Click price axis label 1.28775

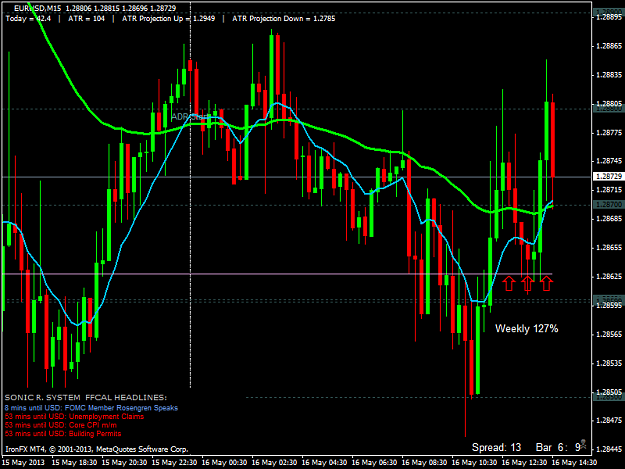(609, 133)
